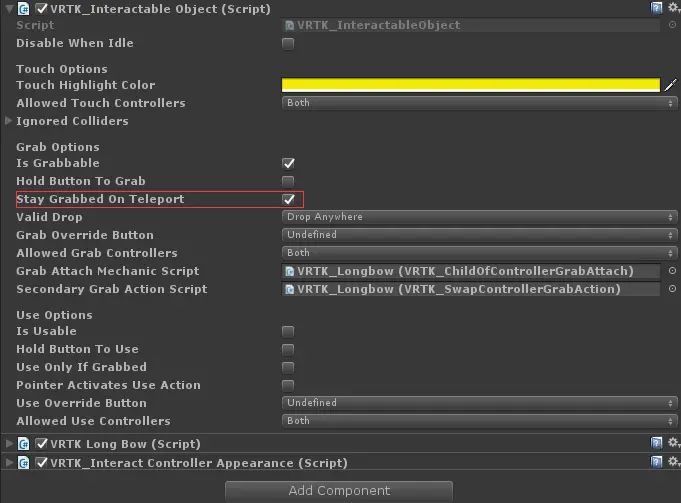Click the Touch Options header label
Image resolution: width=681 pixels, height=503 pixels.
[62, 69]
